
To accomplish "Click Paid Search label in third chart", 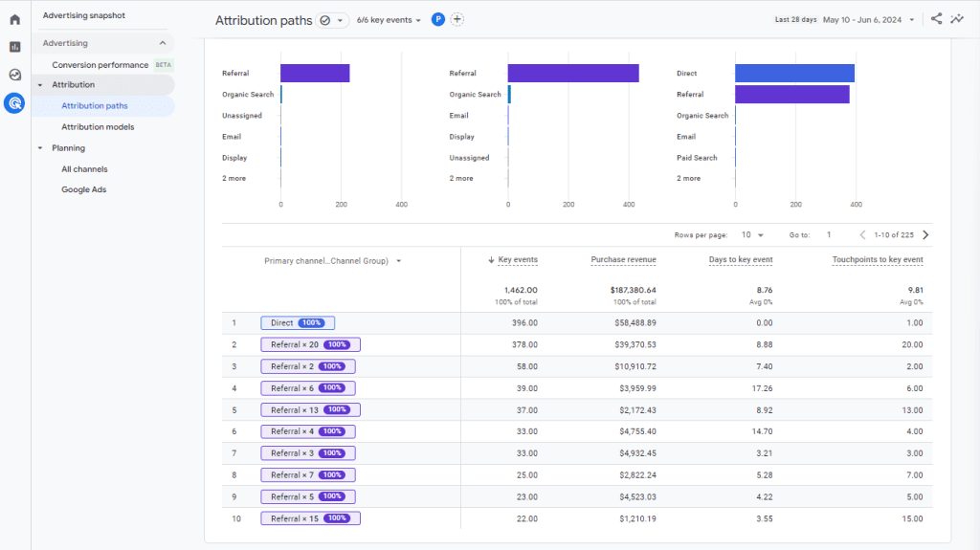I will (x=697, y=158).
